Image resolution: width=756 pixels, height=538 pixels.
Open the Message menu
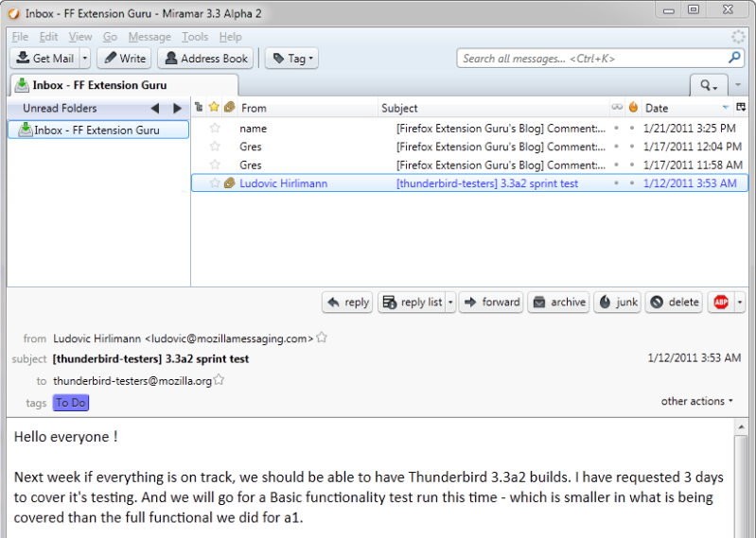tap(149, 37)
